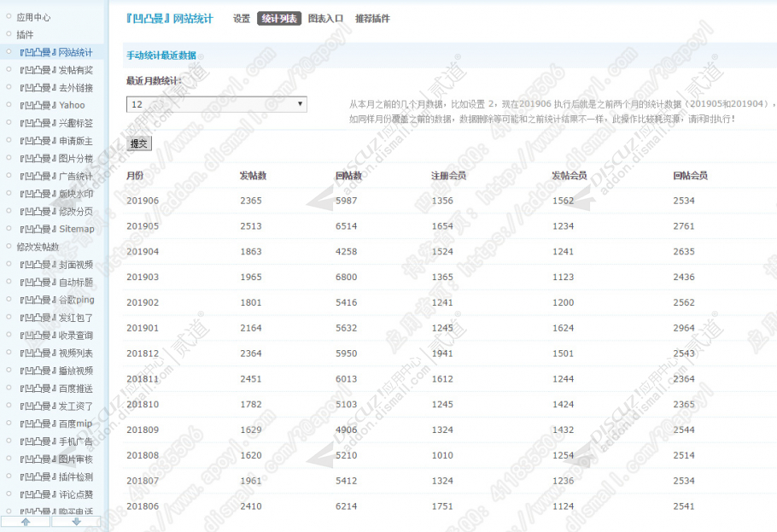Open the 百度推送 plugin in sidebar

[x=56, y=389]
